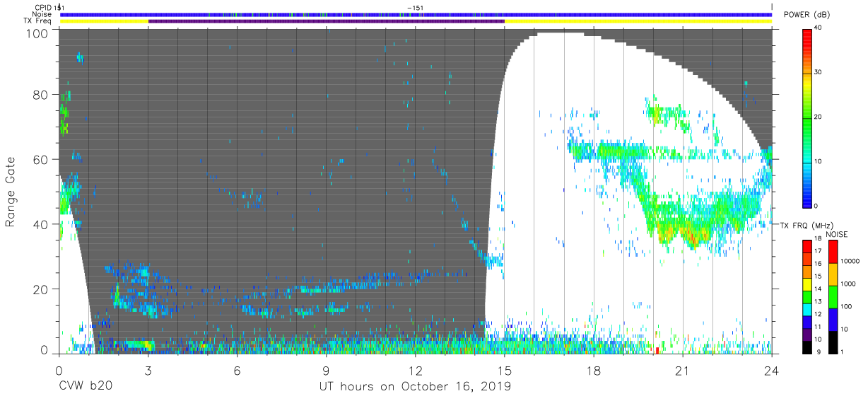Click the blue bottom of power colorbar
The width and height of the screenshot is (868, 401).
click(807, 199)
